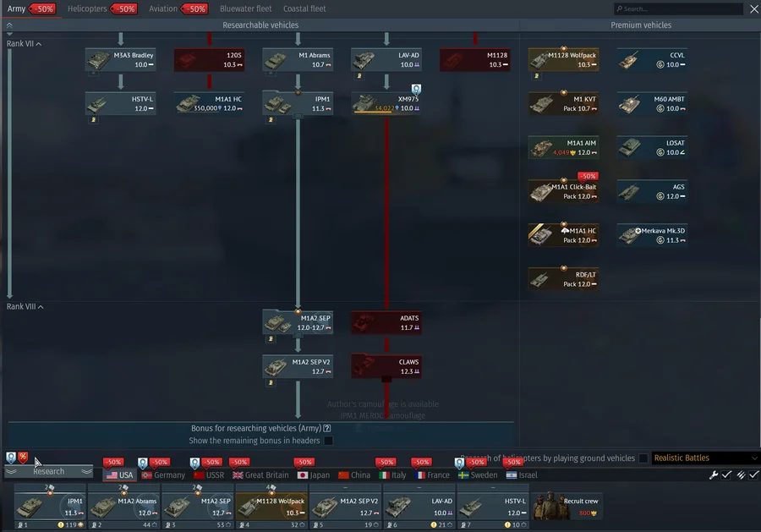
Task: Click the XM975 vehicle in the tree
Action: (386, 103)
